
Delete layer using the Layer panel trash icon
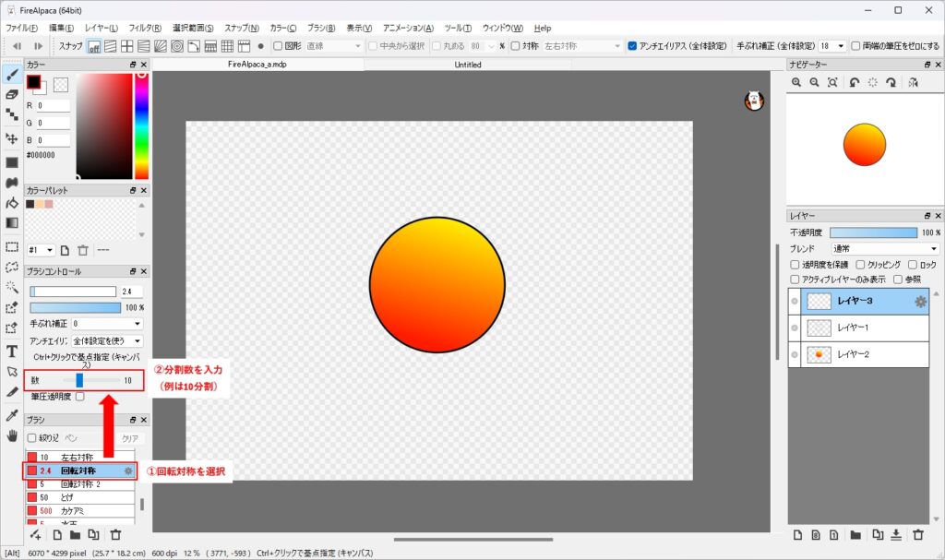(x=917, y=534)
